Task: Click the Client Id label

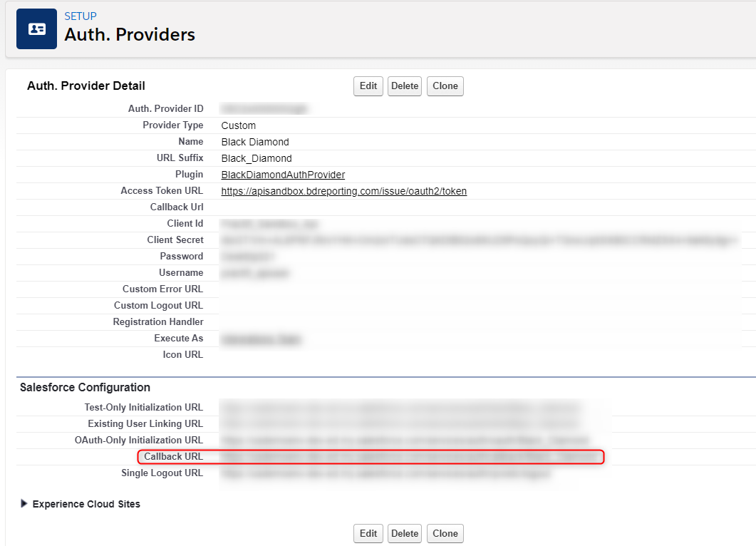Action: click(x=185, y=223)
